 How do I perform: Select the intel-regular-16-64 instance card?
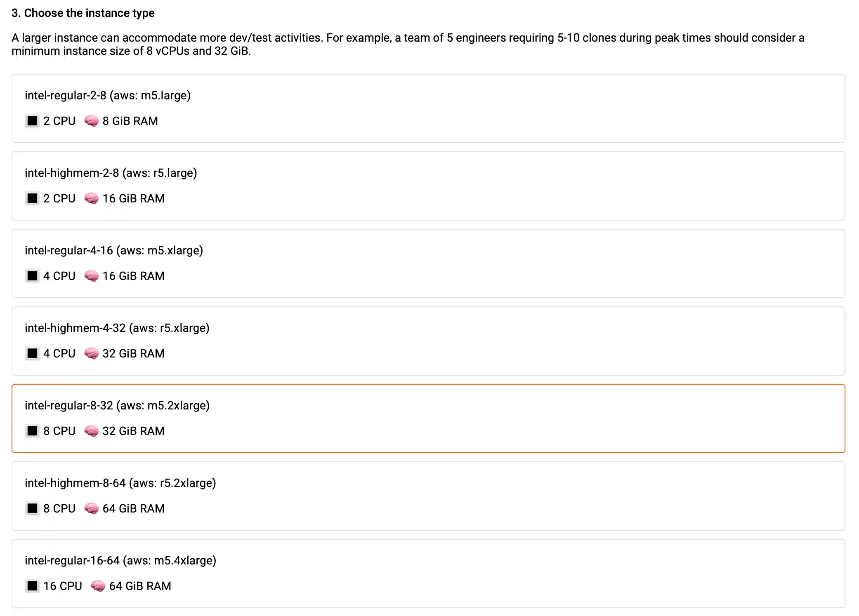pos(429,574)
